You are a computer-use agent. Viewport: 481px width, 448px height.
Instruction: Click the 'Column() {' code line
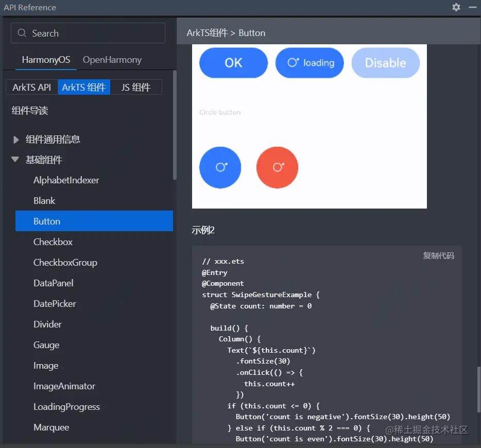239,339
